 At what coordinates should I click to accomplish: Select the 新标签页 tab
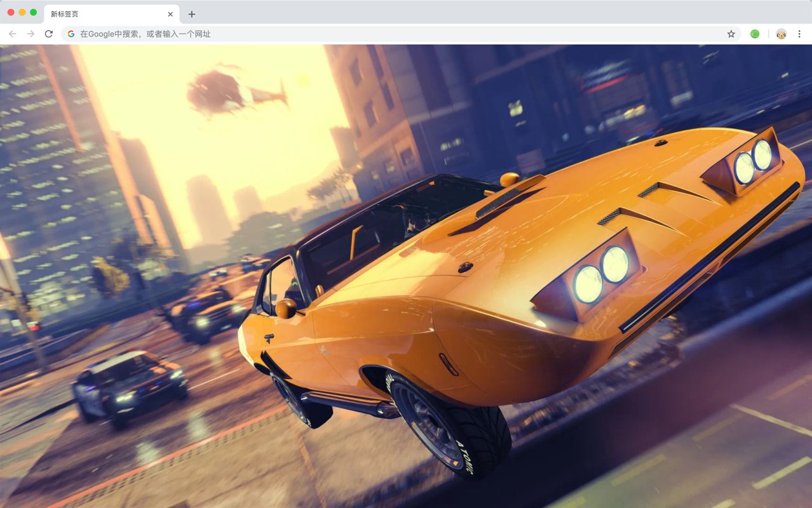111,14
